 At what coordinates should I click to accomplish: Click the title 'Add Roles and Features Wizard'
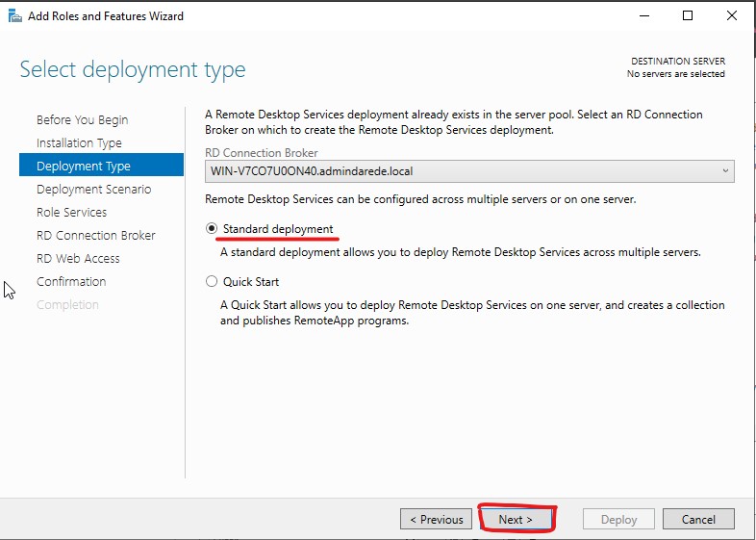point(106,16)
